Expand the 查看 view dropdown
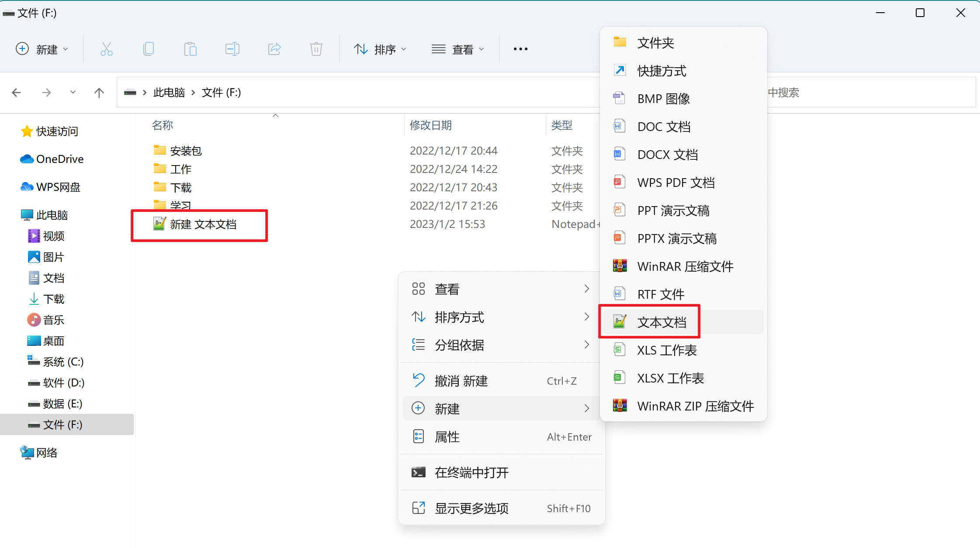This screenshot has height=548, width=980. point(457,49)
